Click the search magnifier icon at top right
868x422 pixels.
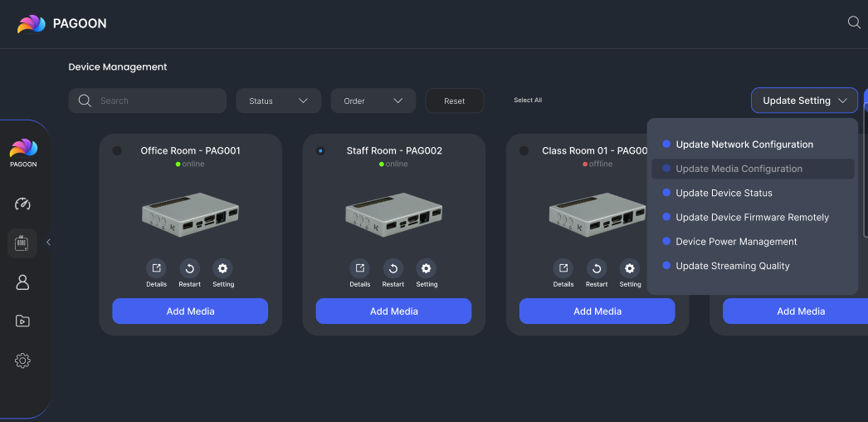(854, 22)
